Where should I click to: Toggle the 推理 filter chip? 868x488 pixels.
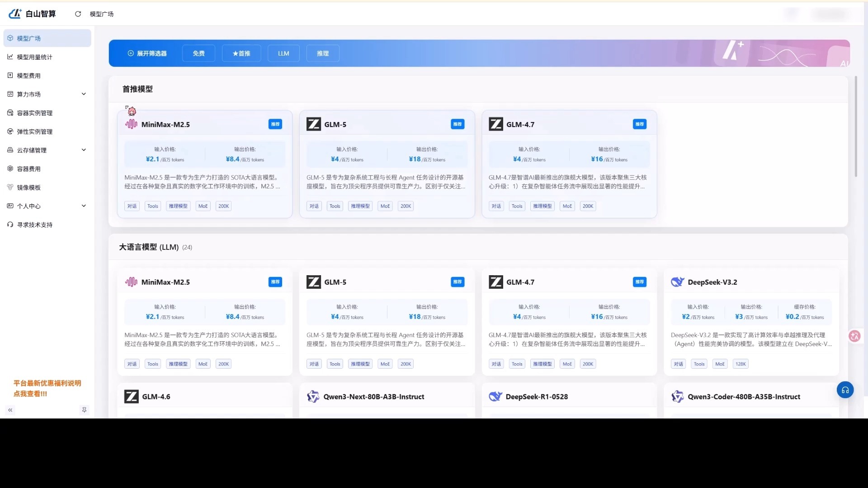coord(322,53)
